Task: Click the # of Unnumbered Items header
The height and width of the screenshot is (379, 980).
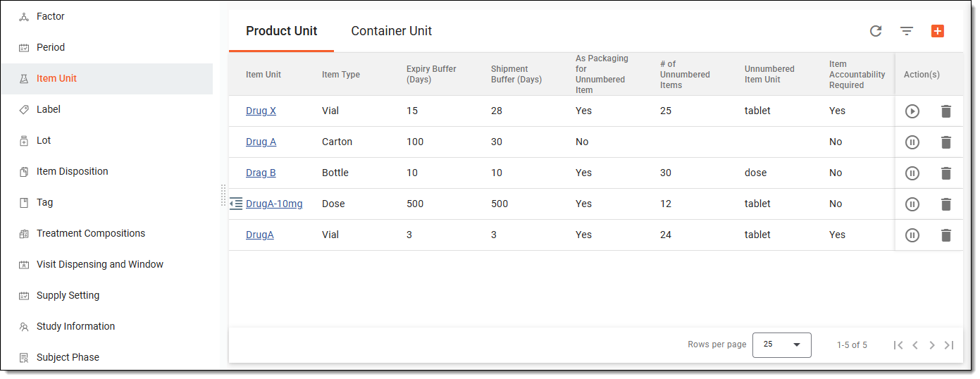Action: click(x=685, y=74)
